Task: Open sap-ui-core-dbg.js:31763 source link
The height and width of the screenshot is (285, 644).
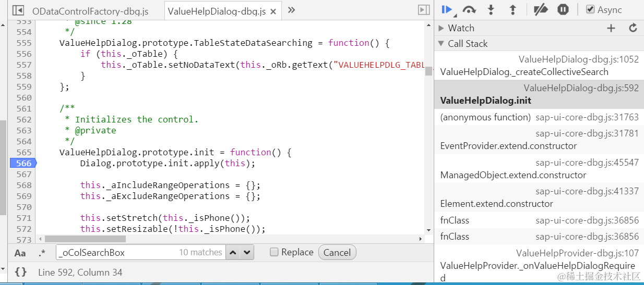Action: 587,117
